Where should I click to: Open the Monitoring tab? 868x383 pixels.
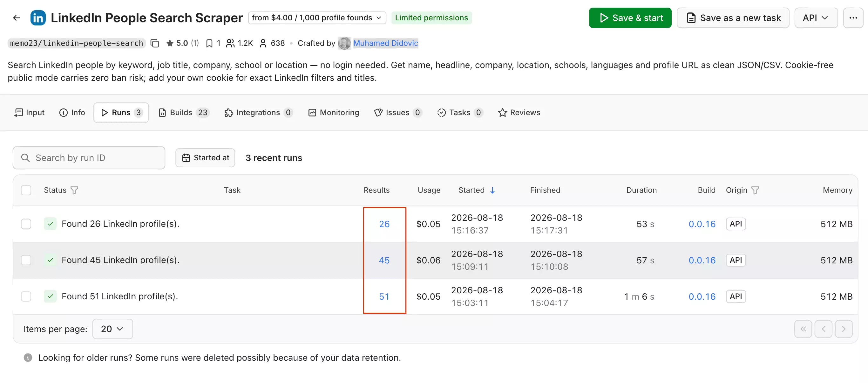tap(334, 113)
